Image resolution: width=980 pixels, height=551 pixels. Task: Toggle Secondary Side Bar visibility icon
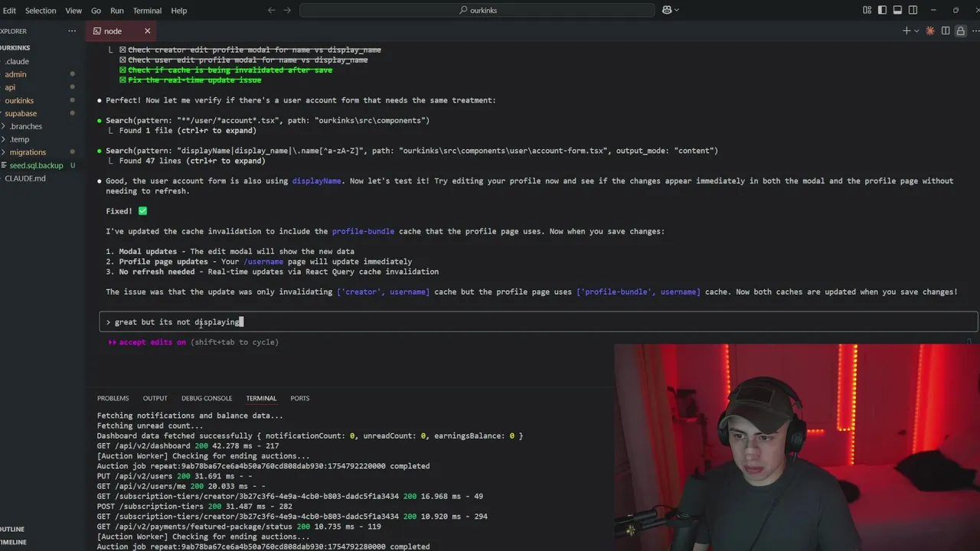click(x=913, y=10)
